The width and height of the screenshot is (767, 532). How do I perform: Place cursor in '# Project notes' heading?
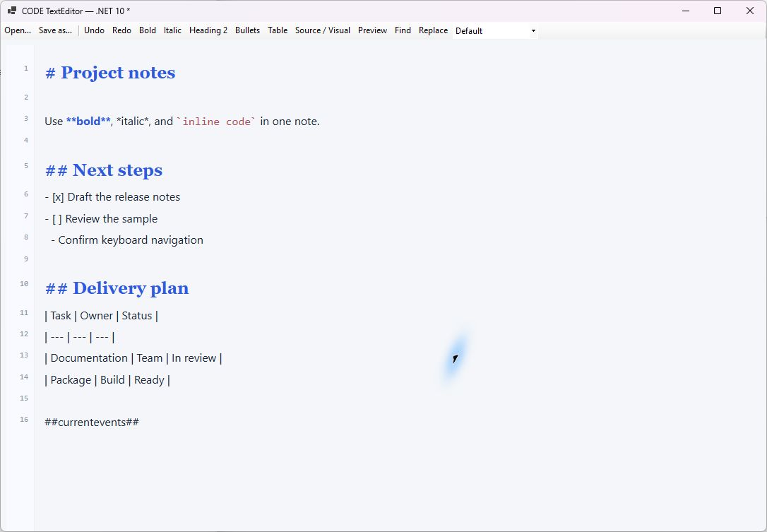[110, 73]
